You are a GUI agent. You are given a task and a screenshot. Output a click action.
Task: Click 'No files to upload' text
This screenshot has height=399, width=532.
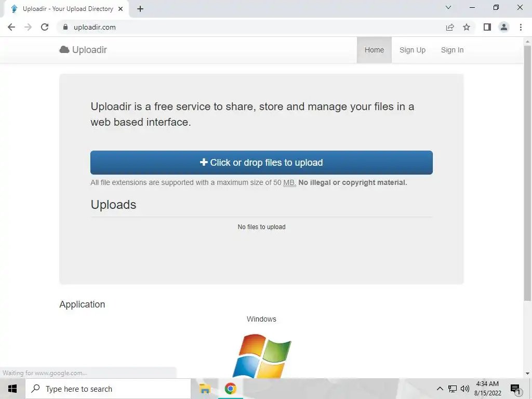coord(261,227)
